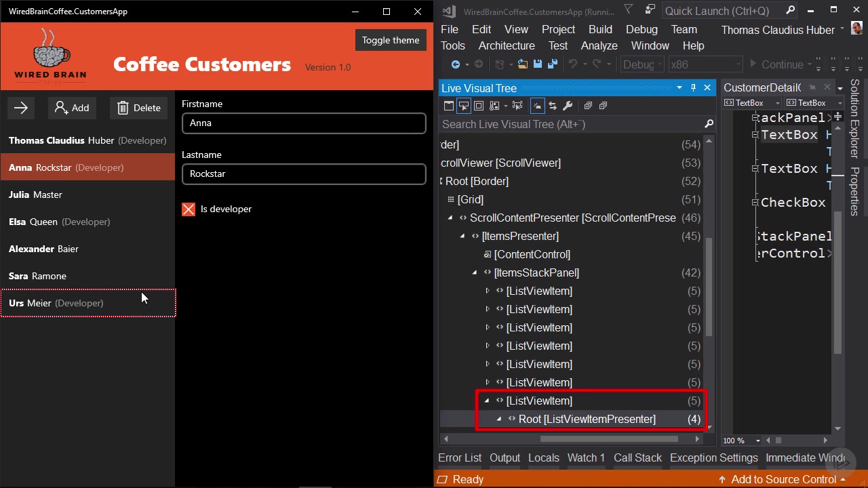Open the Debug menu
The image size is (868, 488).
[641, 29]
